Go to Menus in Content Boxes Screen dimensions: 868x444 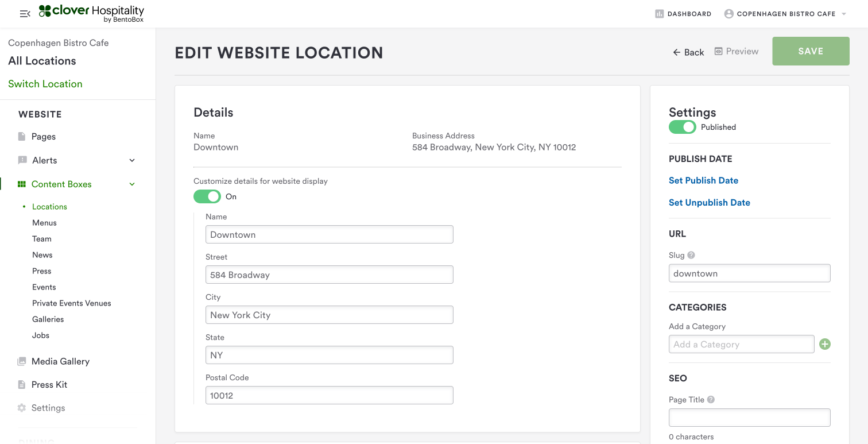click(x=44, y=223)
